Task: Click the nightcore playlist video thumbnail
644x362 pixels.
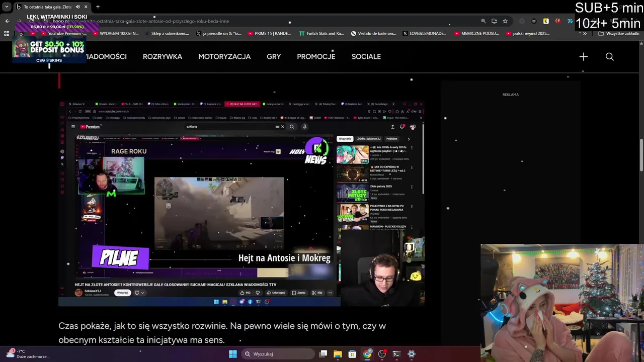Action: tap(352, 154)
